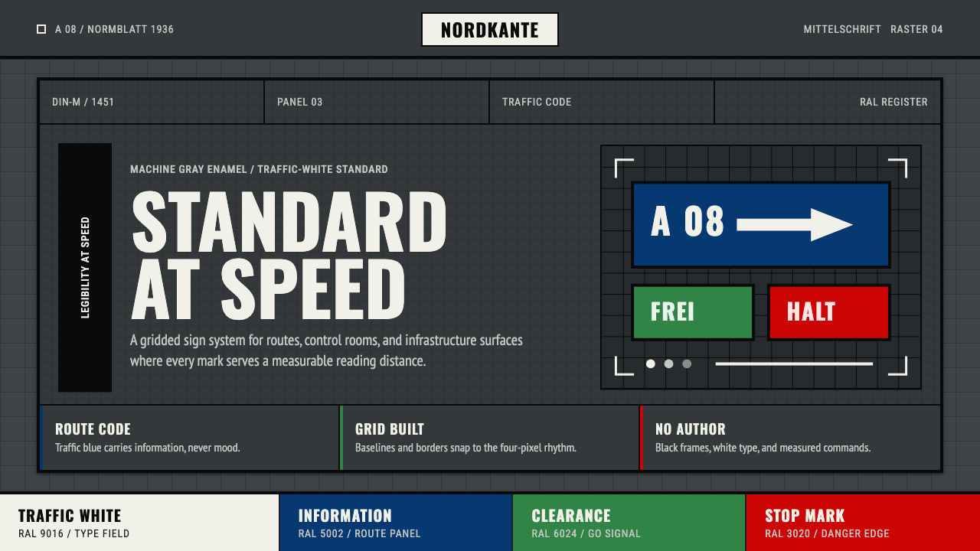Click the MACHINE GRAY ENAMEL / TRAFFIC-WHITE STANDARD text
This screenshot has width=980, height=551.
pyautogui.click(x=259, y=169)
